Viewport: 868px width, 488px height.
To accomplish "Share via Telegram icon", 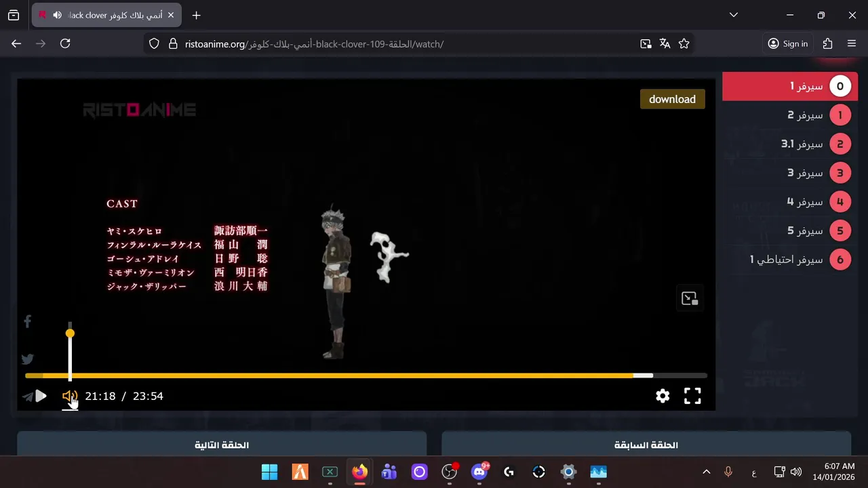I will coord(27,396).
